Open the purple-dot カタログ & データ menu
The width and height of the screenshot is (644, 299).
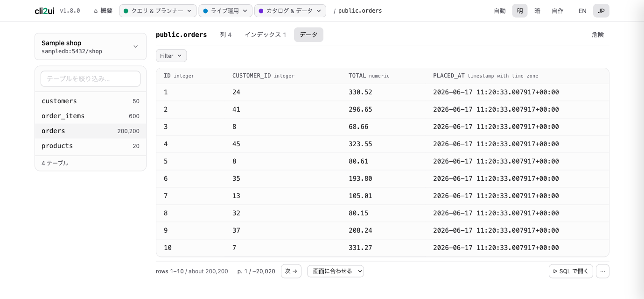[x=290, y=11]
